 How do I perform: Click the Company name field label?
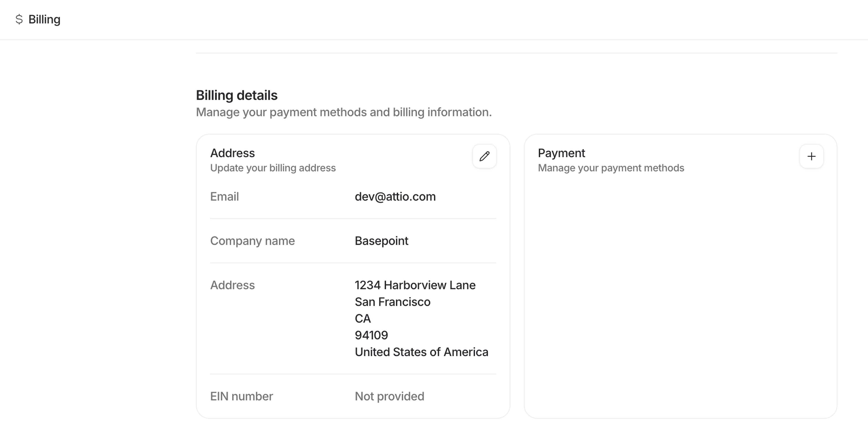point(252,241)
